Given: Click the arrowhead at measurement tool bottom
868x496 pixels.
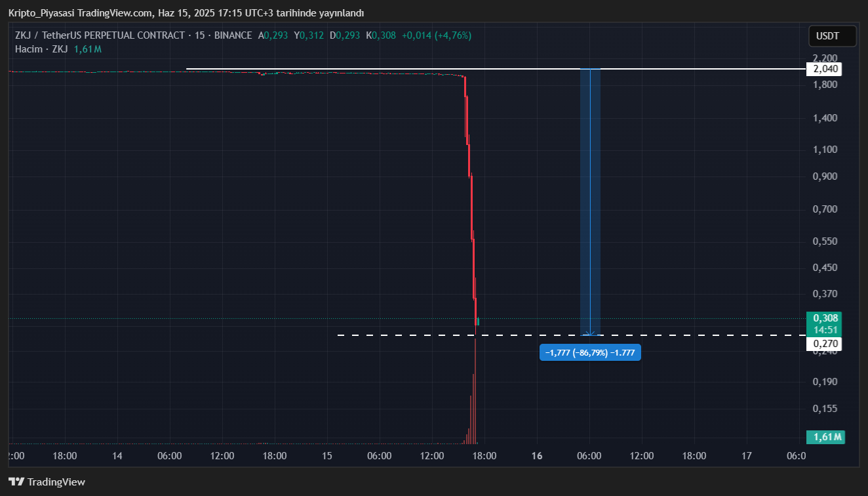Looking at the screenshot, I should 590,333.
